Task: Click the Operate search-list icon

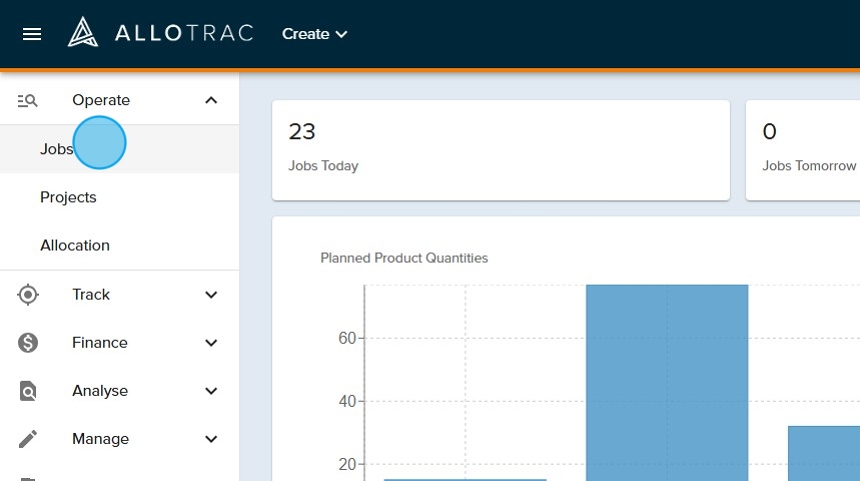Action: [x=28, y=100]
